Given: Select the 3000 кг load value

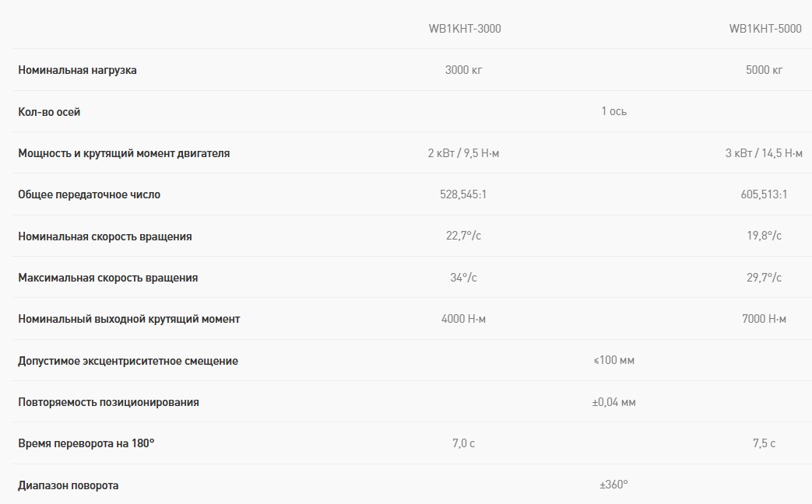Looking at the screenshot, I should click(x=464, y=70).
